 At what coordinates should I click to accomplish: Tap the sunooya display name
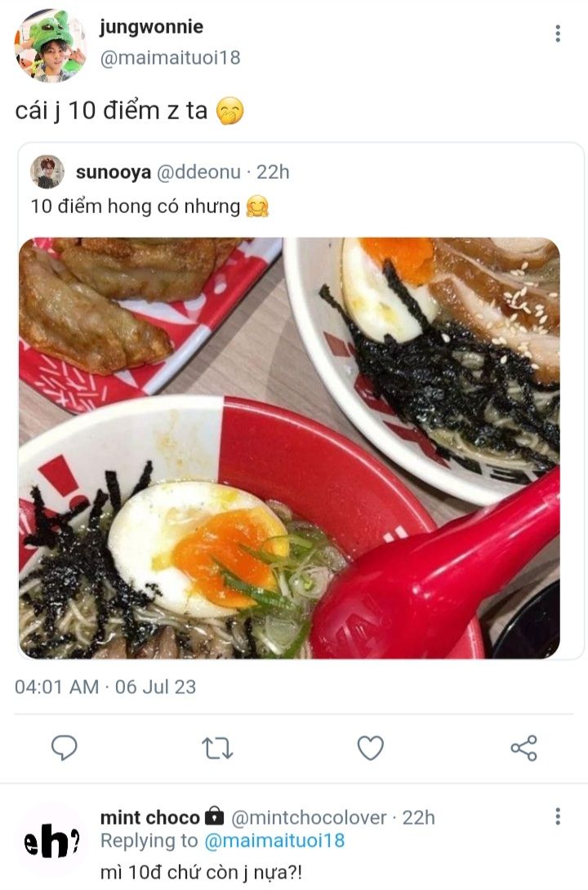(x=114, y=172)
